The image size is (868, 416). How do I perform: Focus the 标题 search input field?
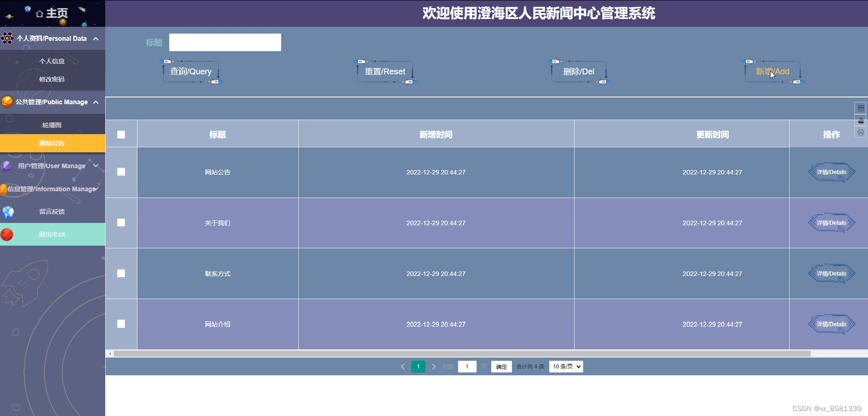tap(225, 42)
